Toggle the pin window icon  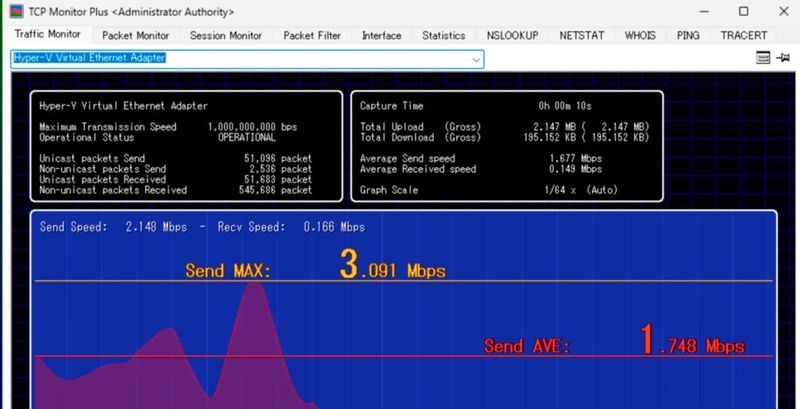tap(783, 58)
